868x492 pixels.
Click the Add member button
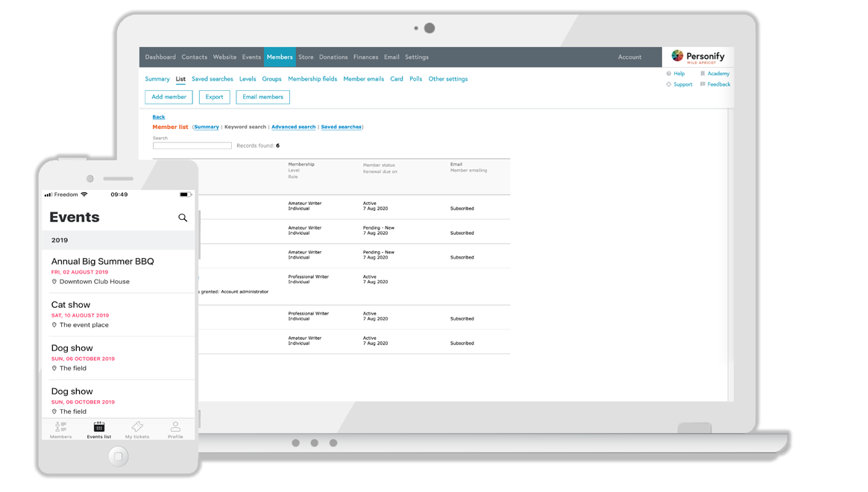click(x=169, y=98)
